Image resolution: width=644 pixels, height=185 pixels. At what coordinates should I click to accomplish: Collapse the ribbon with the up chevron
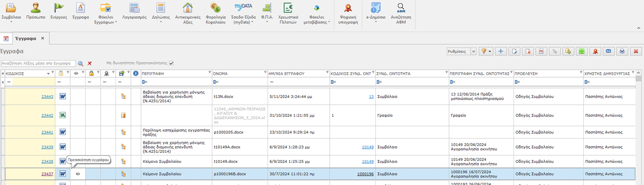(638, 28)
